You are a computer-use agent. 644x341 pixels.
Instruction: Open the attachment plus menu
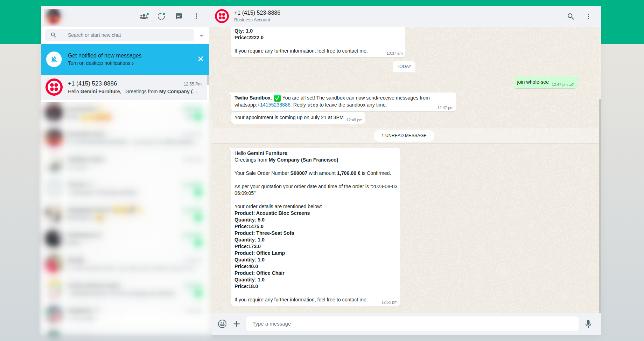coord(237,324)
